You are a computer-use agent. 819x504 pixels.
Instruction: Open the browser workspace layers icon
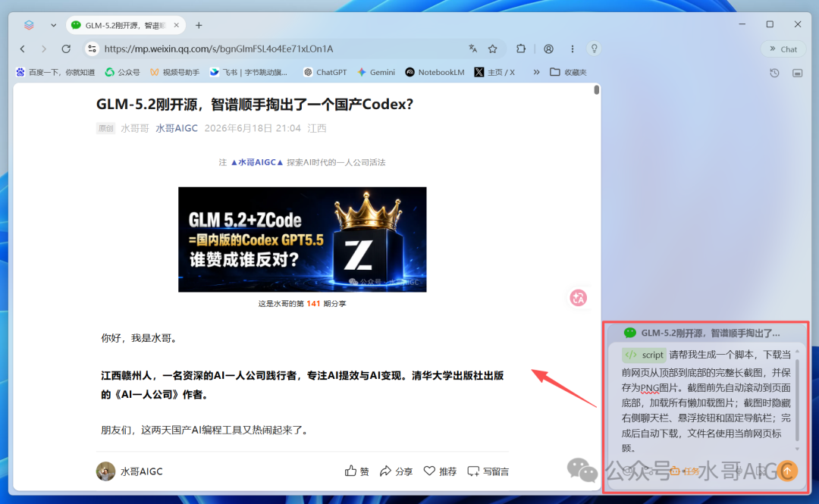pyautogui.click(x=29, y=25)
